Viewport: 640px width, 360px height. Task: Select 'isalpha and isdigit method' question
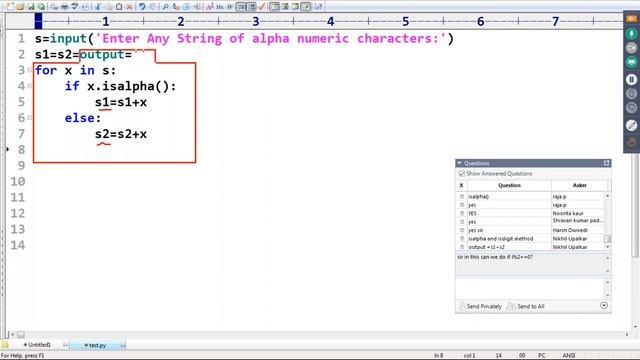click(530, 239)
